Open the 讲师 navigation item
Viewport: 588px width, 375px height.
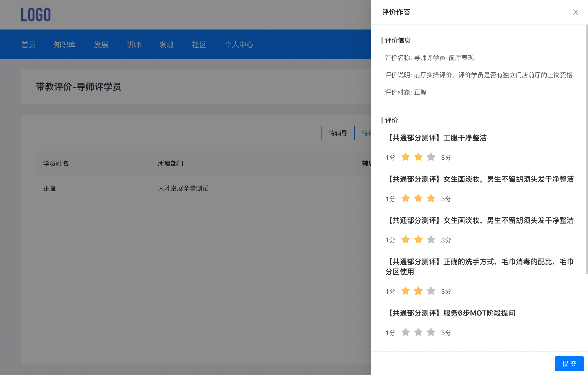[x=134, y=44]
